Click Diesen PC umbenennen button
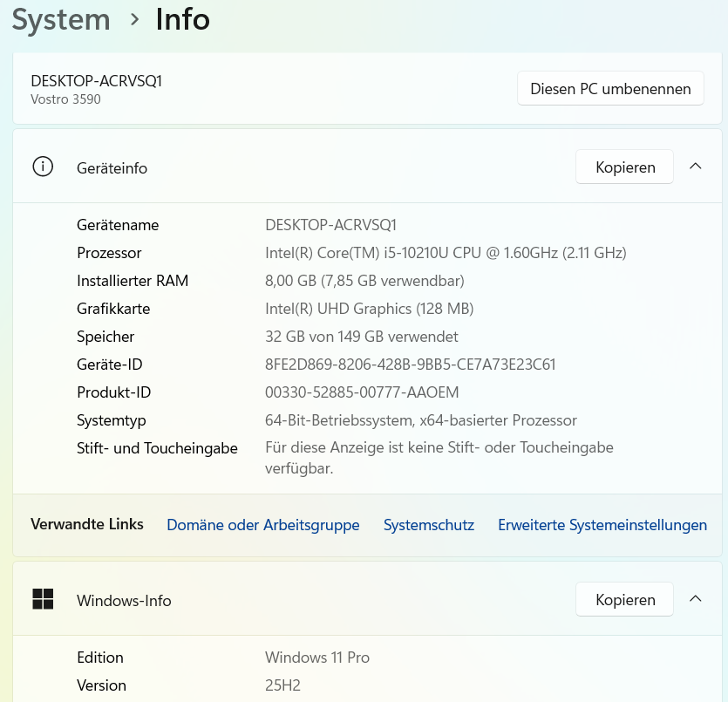The height and width of the screenshot is (702, 728). tap(610, 88)
